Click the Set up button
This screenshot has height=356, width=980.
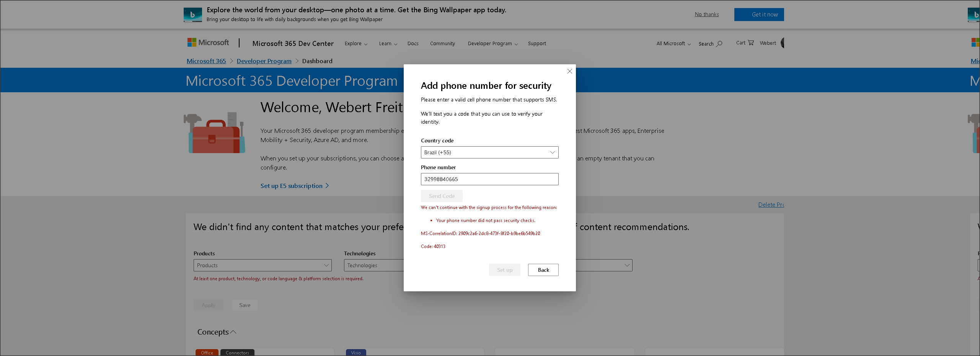pyautogui.click(x=504, y=270)
